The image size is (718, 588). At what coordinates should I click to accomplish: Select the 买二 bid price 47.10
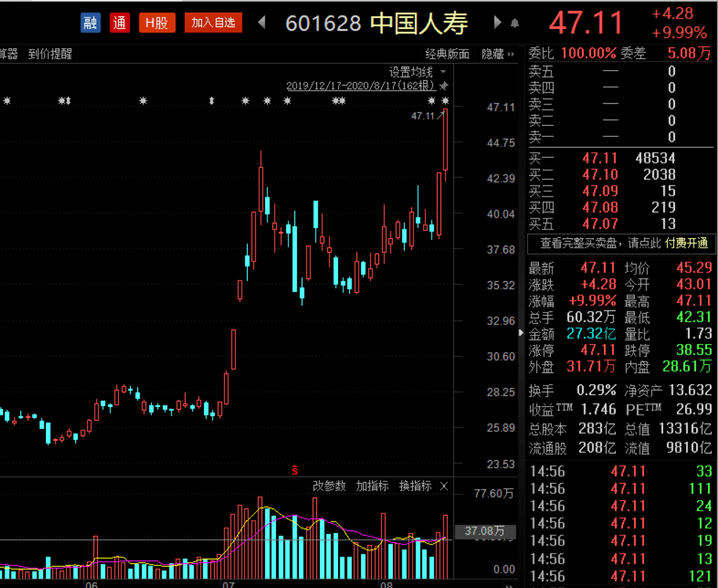pyautogui.click(x=600, y=175)
